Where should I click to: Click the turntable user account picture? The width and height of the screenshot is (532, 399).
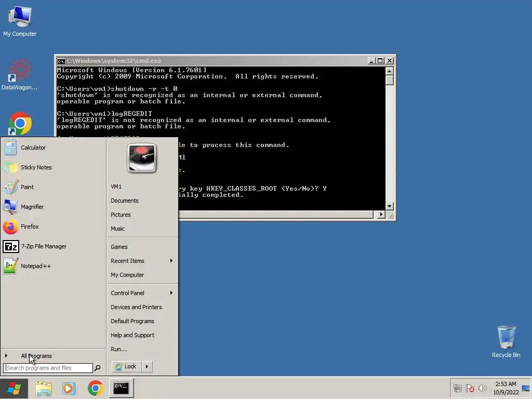coord(142,158)
